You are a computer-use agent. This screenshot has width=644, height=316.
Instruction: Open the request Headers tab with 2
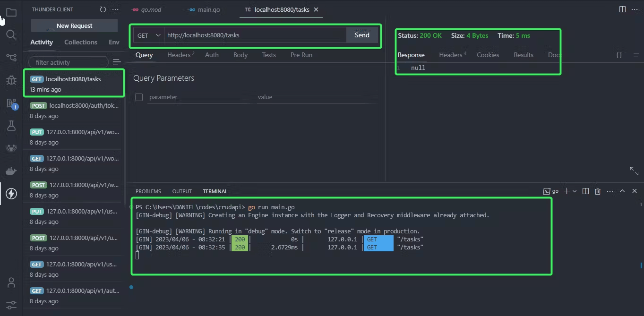point(180,55)
